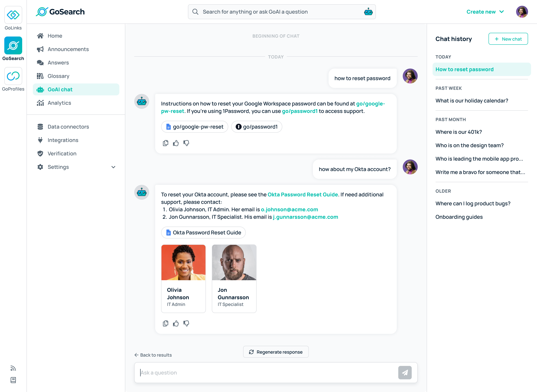The height and width of the screenshot is (392, 537).
Task: Thumbs up the Okta reset answer
Action: point(176,323)
